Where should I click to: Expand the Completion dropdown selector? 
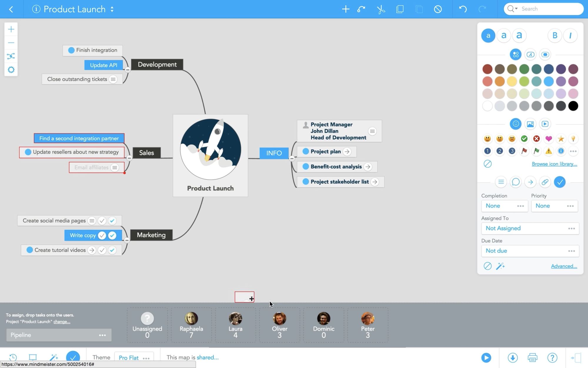click(503, 205)
